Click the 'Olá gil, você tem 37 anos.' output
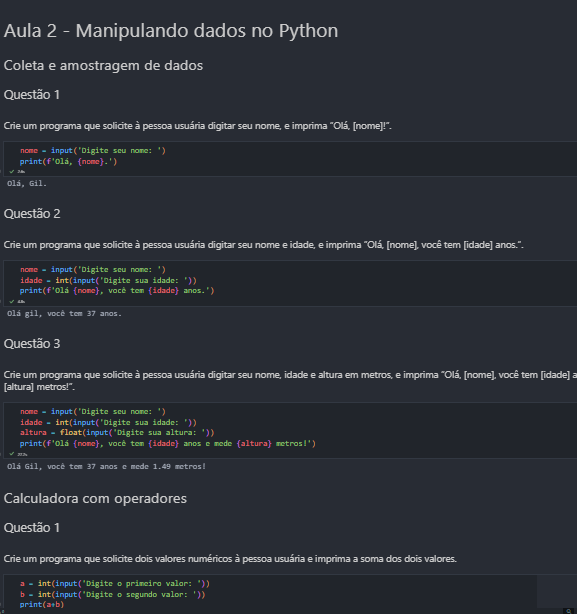The image size is (577, 614). click(64, 314)
